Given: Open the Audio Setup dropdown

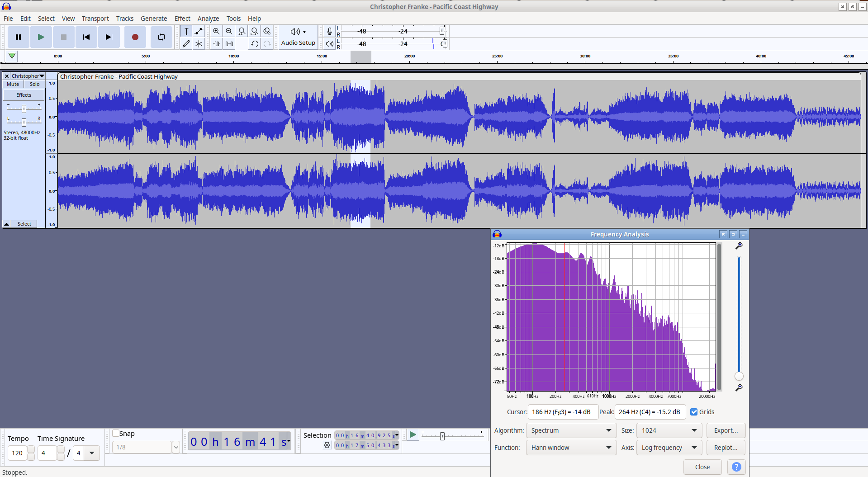Looking at the screenshot, I should [298, 37].
